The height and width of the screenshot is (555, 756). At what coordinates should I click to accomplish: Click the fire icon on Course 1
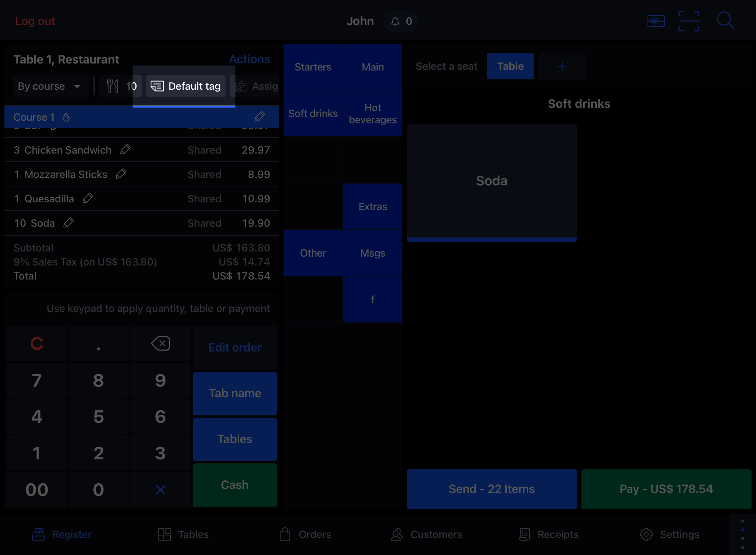tap(66, 117)
